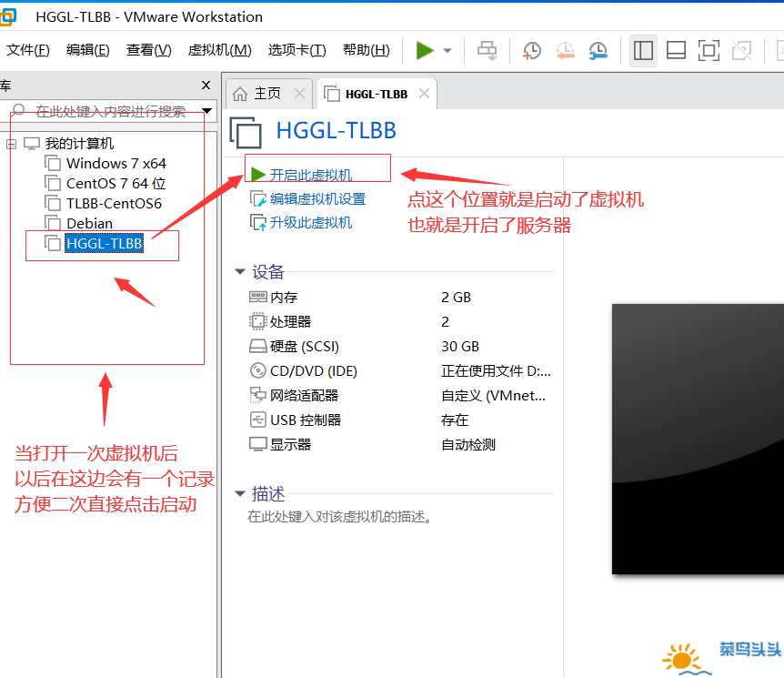Switch to the 主页 tab
The height and width of the screenshot is (678, 784).
point(267,94)
